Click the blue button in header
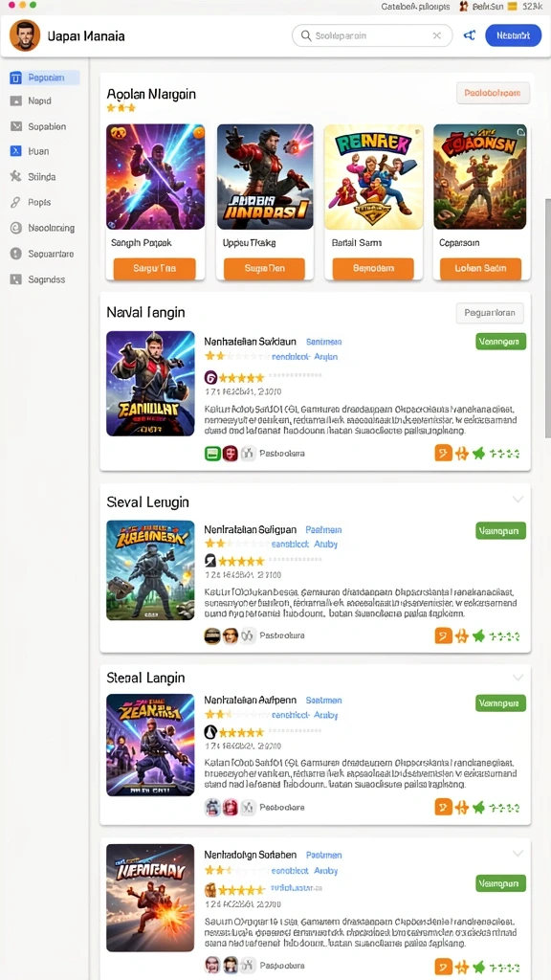551x980 pixels. click(x=514, y=35)
